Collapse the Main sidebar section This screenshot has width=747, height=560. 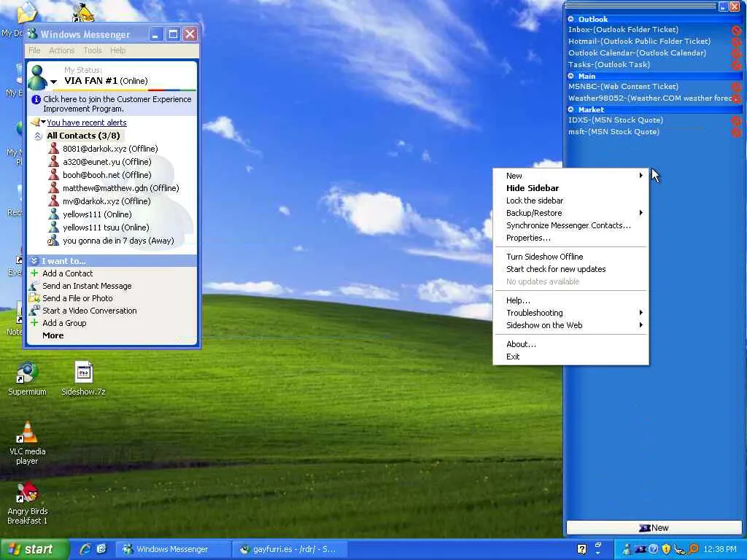pos(570,76)
